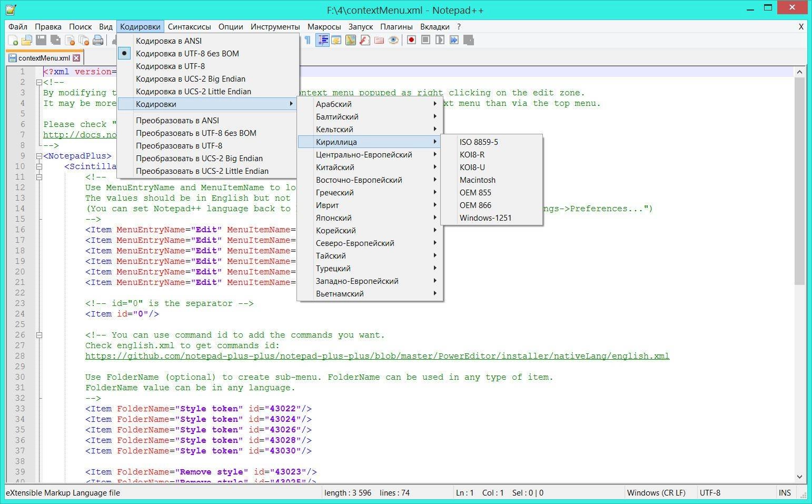Viewport: 812px width, 504px height.
Task: Click the Save All toolbar icon
Action: coord(55,40)
